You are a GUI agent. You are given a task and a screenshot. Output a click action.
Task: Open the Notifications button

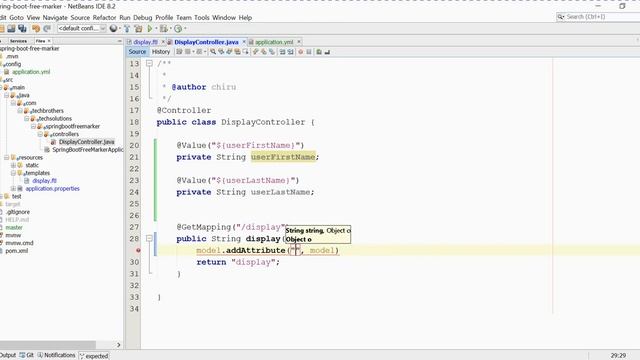coord(56,355)
